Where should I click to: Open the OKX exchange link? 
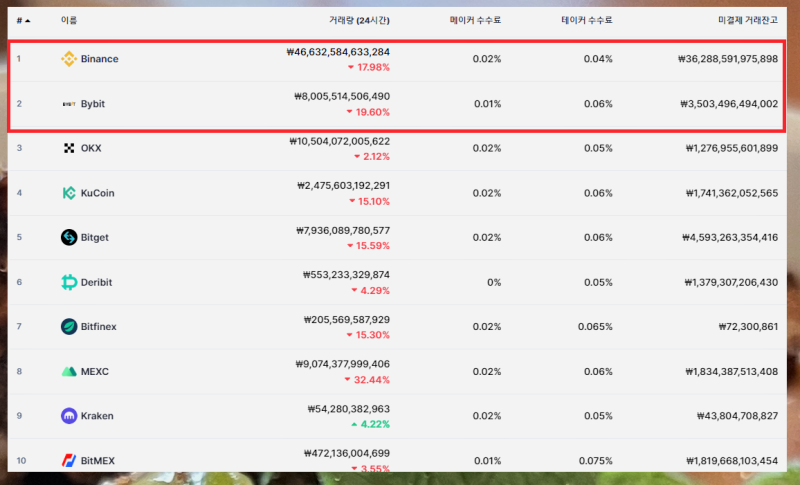(x=91, y=148)
